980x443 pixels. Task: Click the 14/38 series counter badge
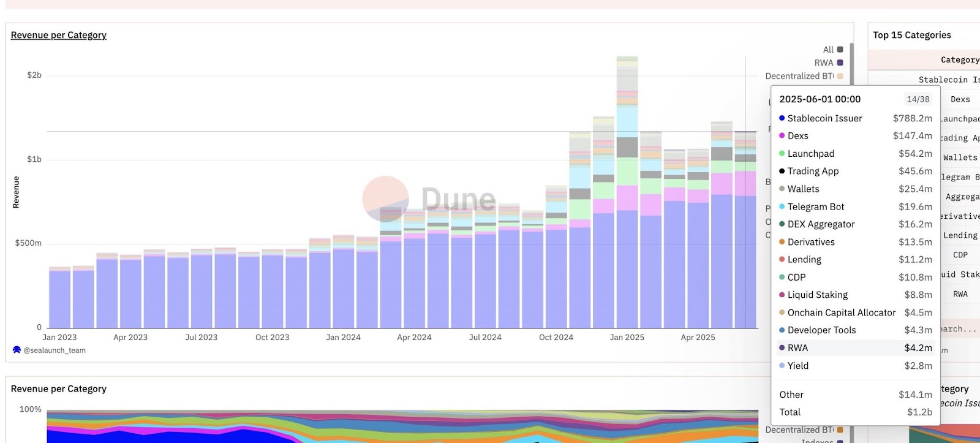point(918,99)
